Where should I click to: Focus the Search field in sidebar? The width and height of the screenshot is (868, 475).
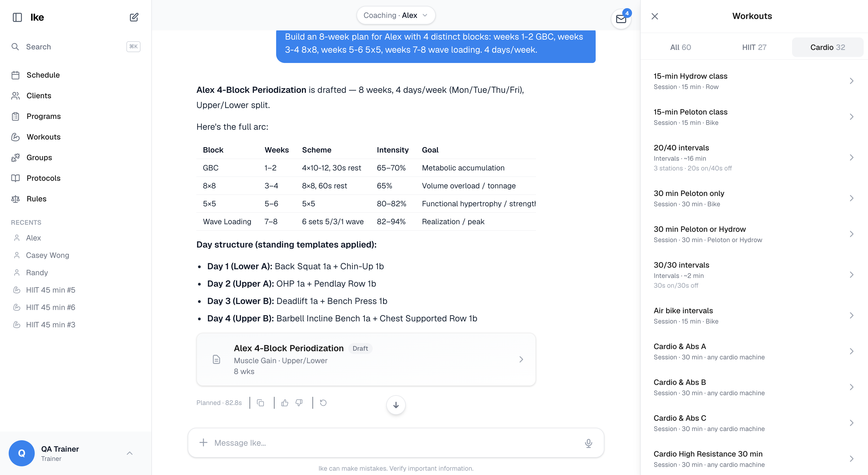76,46
